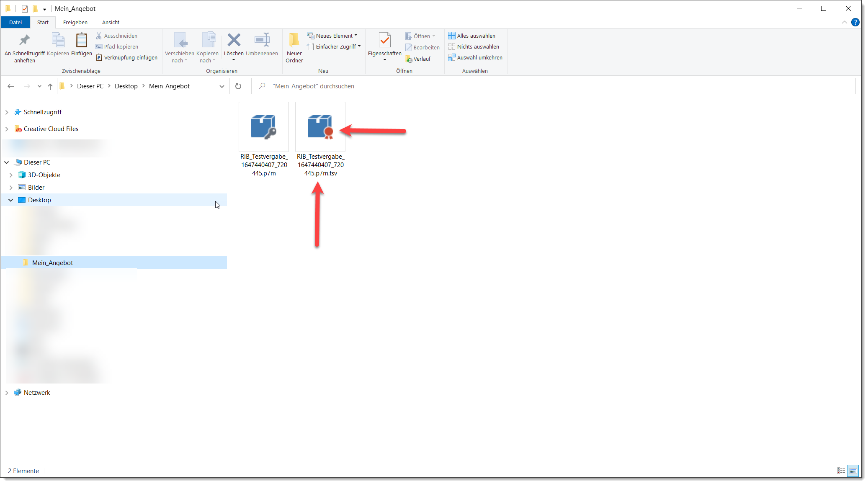Click Desktop in the address breadcrumb
Viewport: 868px width, 484px height.
click(126, 86)
